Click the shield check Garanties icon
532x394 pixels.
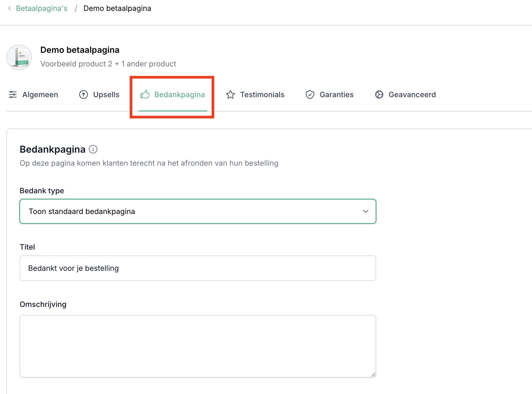[x=310, y=95]
